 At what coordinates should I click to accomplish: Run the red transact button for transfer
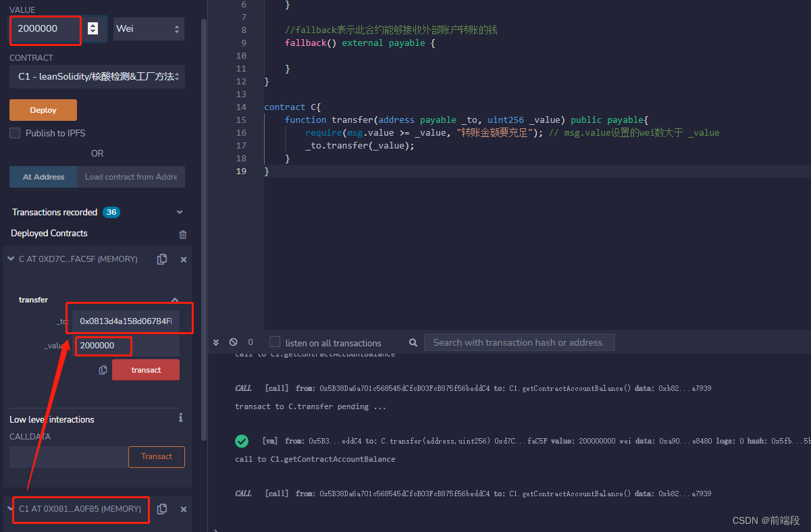pos(146,370)
